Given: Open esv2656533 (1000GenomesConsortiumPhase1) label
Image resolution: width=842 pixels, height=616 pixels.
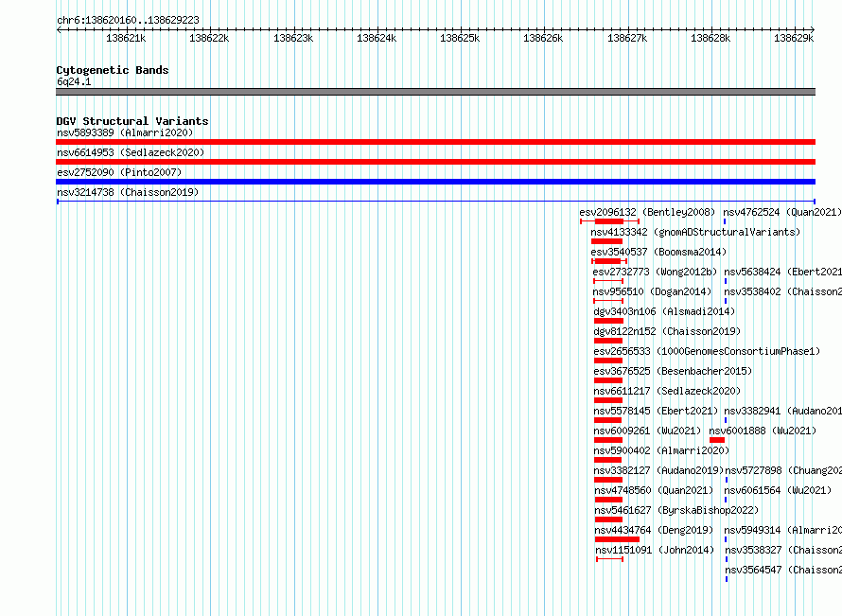Looking at the screenshot, I should (707, 351).
